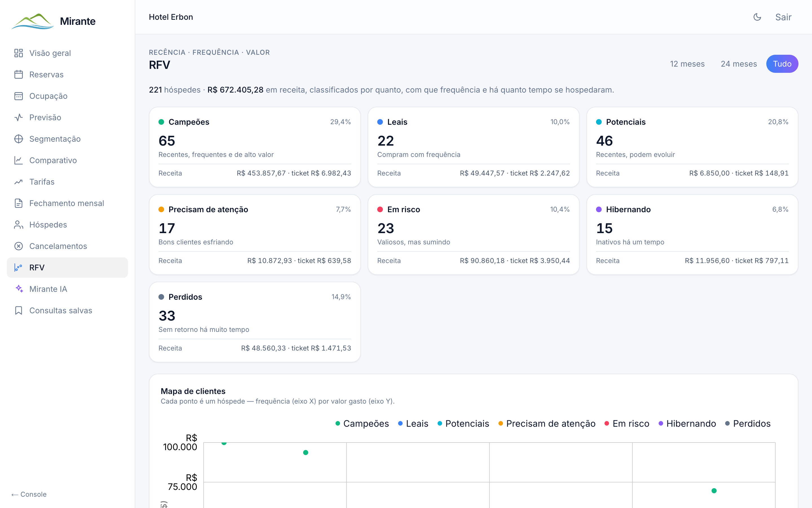
Task: Select the 24 meses period filter
Action: (x=738, y=64)
